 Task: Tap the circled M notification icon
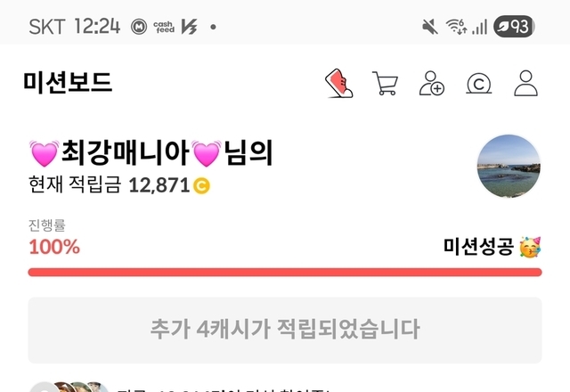click(x=139, y=27)
